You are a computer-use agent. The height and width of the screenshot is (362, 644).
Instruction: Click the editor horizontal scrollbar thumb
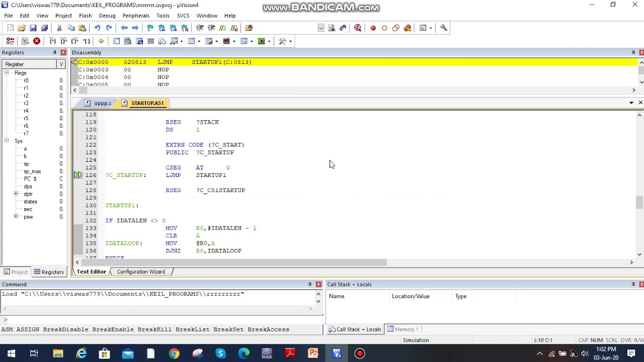(x=234, y=262)
